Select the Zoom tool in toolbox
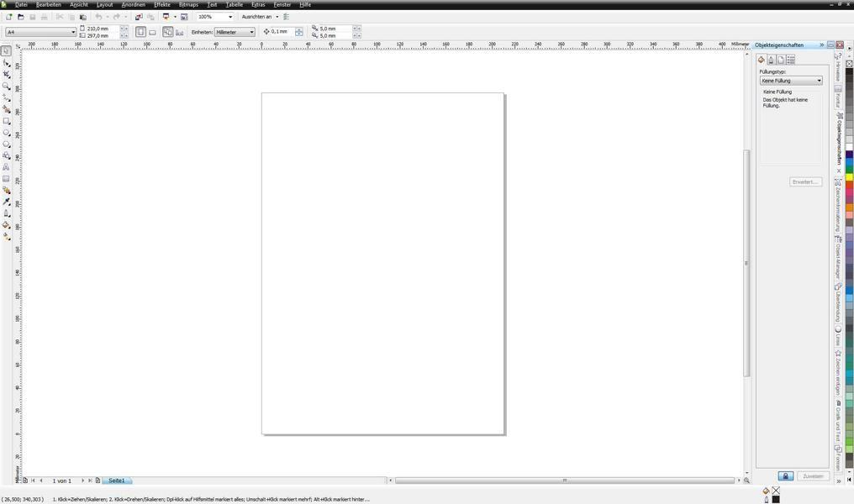Image resolution: width=854 pixels, height=504 pixels. click(x=6, y=86)
